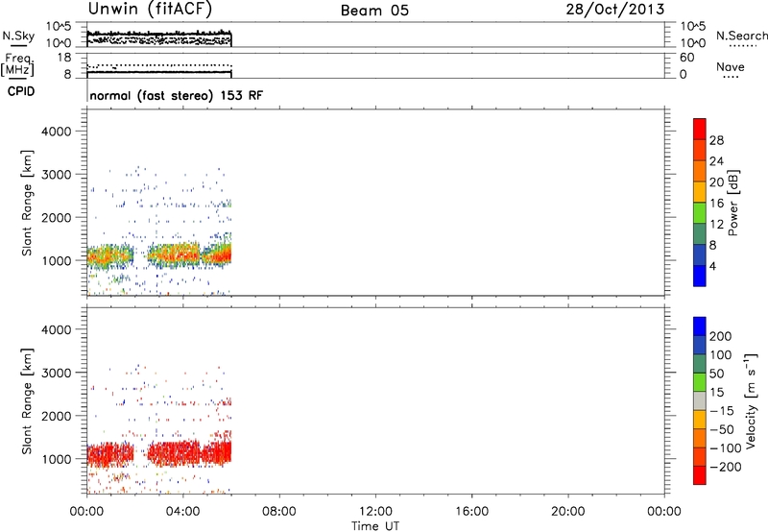Viewport: 768px width, 532px height.
Task: Click the 'Time UT' axis title
Action: [x=375, y=526]
